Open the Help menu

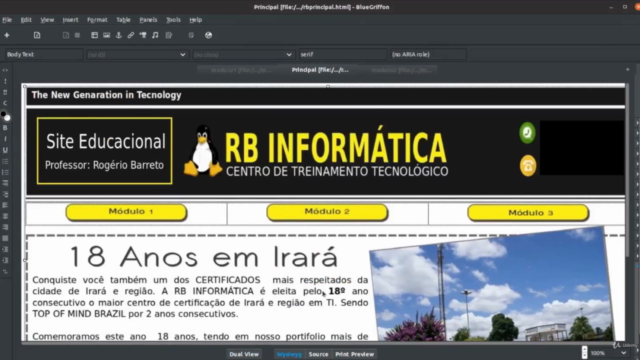point(196,20)
